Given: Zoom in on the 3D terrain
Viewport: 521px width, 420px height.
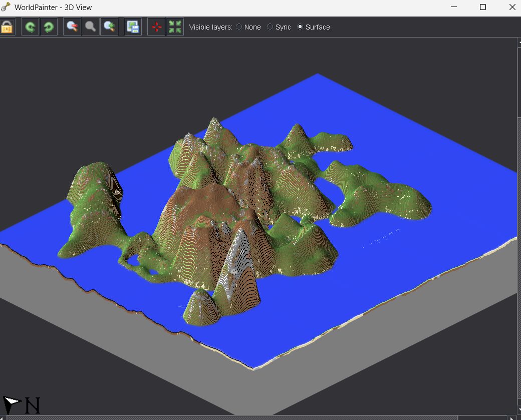Looking at the screenshot, I should tap(109, 27).
